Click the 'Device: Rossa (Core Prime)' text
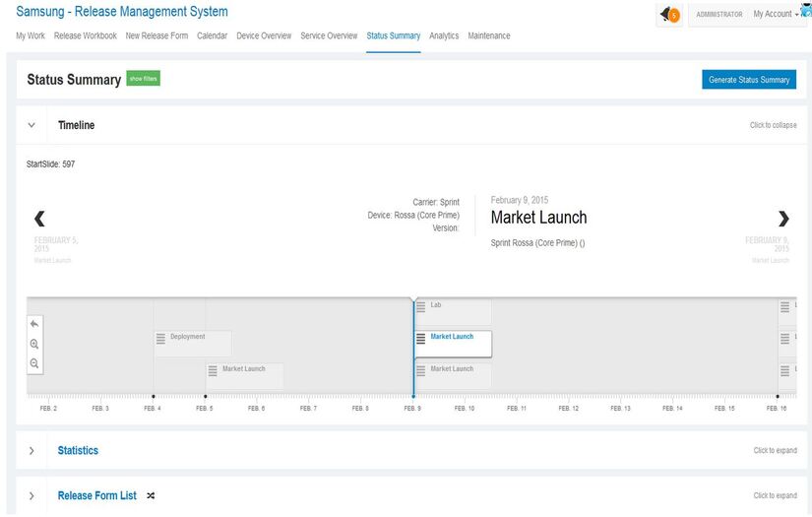Viewport: 812px width, 517px height. (x=413, y=215)
